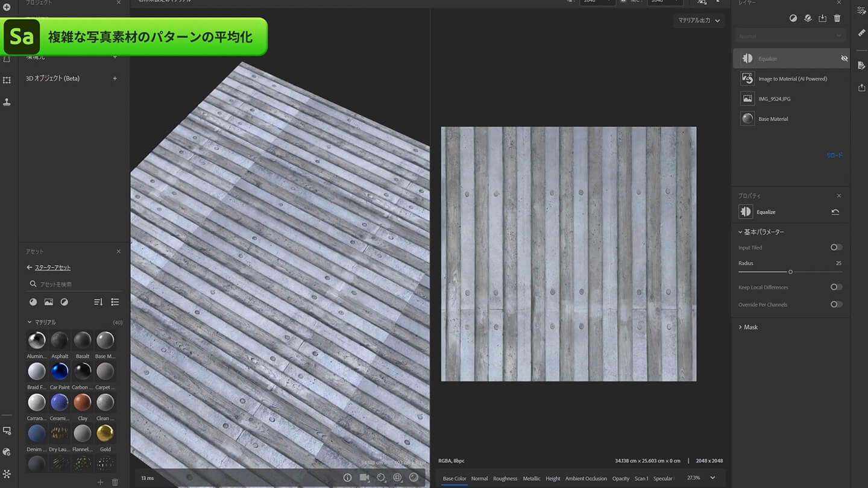Switch assets to list view icon
The height and width of the screenshot is (488, 868).
[115, 302]
